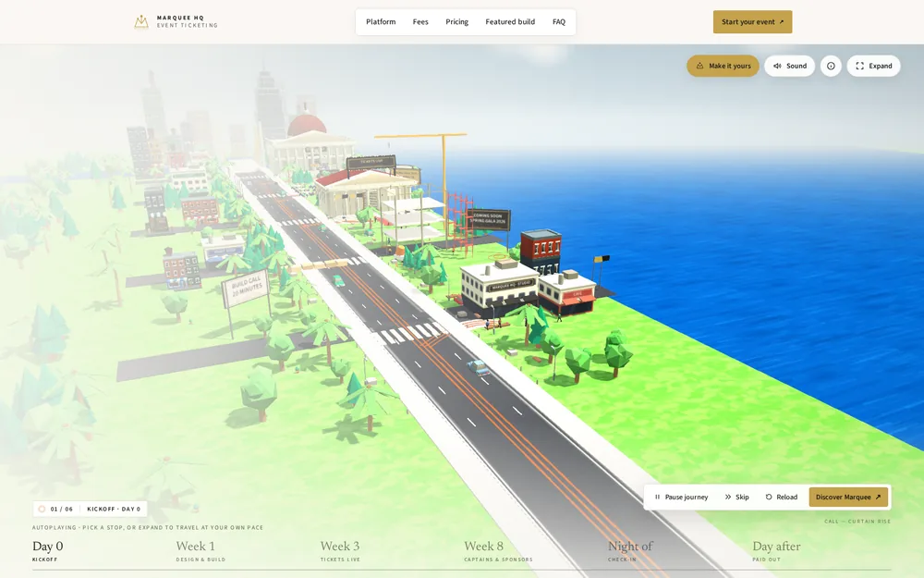
Task: Open the FAQ nav link
Action: [559, 22]
